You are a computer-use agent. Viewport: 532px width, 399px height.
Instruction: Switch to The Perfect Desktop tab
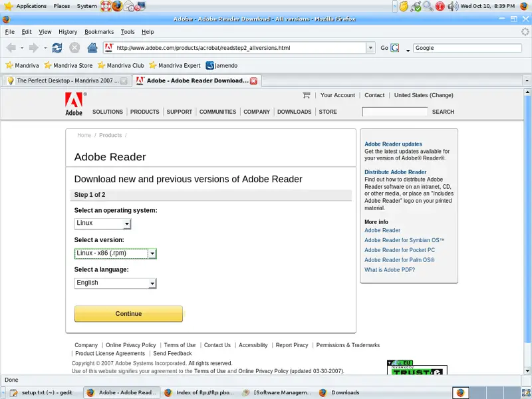66,80
